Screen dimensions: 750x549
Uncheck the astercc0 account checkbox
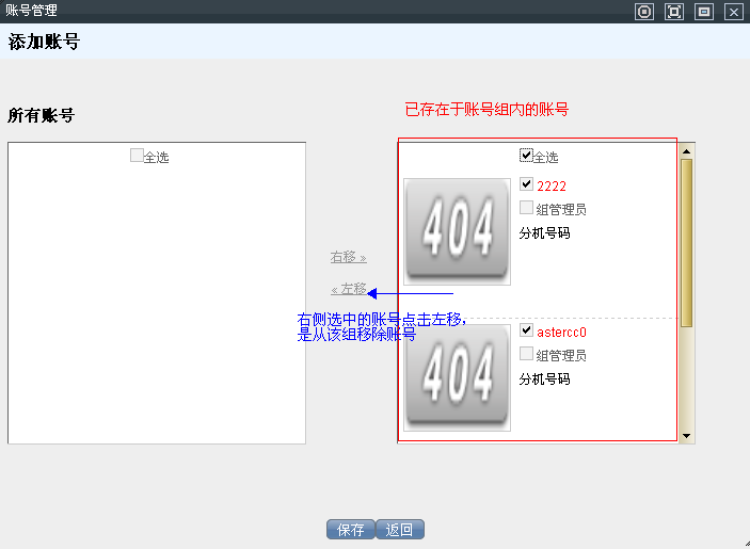pyautogui.click(x=526, y=330)
